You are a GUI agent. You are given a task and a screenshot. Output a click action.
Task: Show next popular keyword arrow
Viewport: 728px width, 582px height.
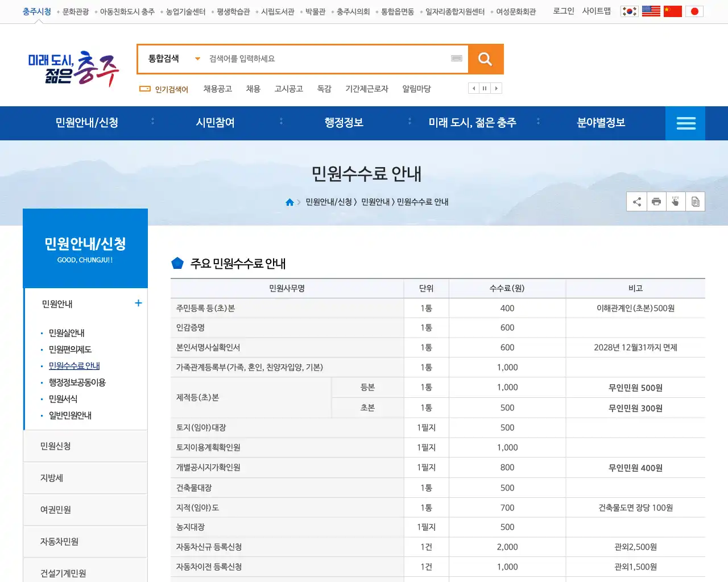click(x=497, y=88)
